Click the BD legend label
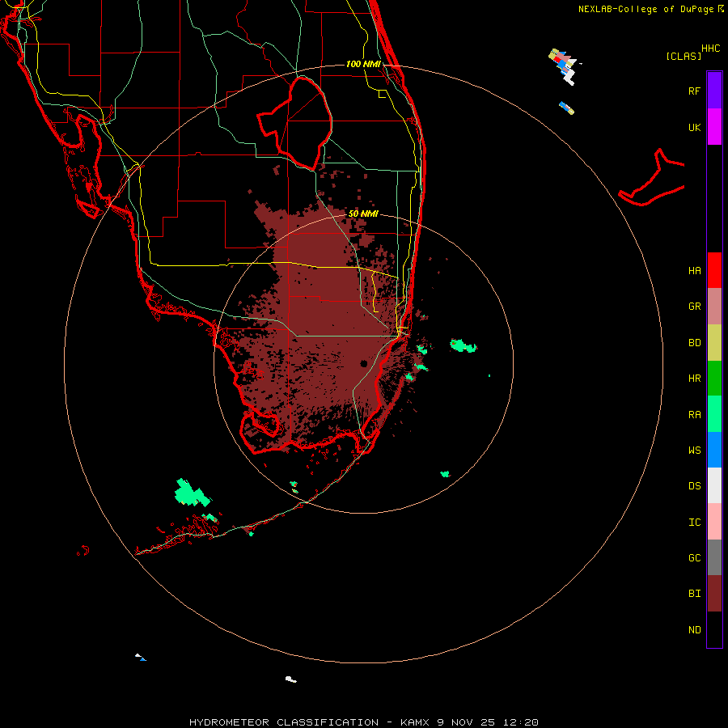The height and width of the screenshot is (728, 728). [694, 343]
